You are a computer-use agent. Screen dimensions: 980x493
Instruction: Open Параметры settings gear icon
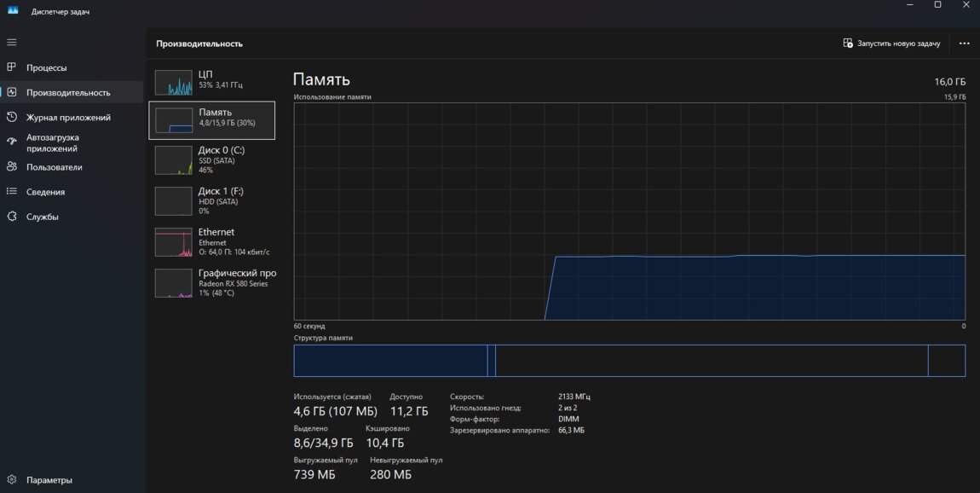[11, 479]
